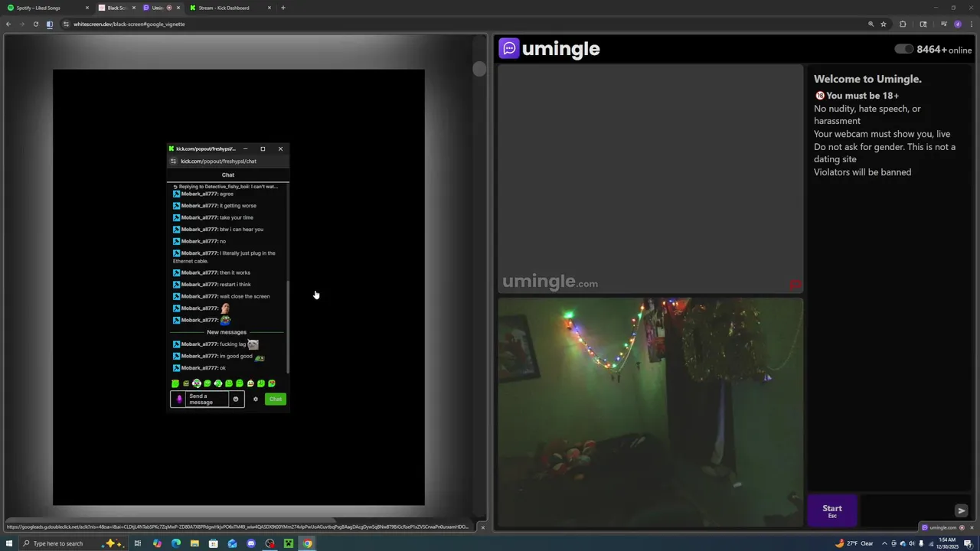Open the emoji picker in Kick chat

236,399
